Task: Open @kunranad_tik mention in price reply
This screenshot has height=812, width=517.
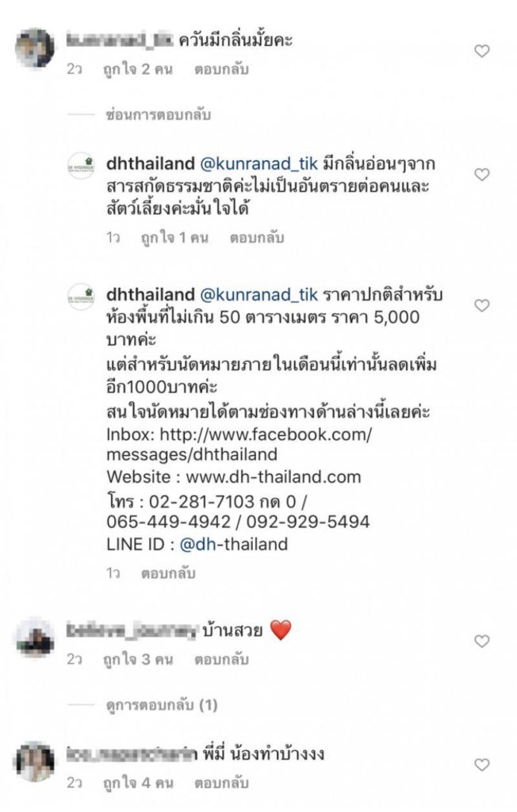Action: (258, 295)
